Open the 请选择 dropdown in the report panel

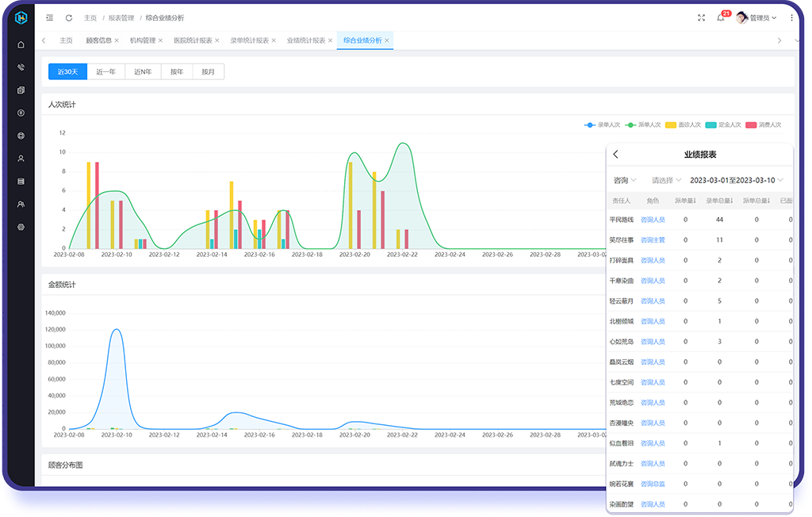pyautogui.click(x=666, y=180)
